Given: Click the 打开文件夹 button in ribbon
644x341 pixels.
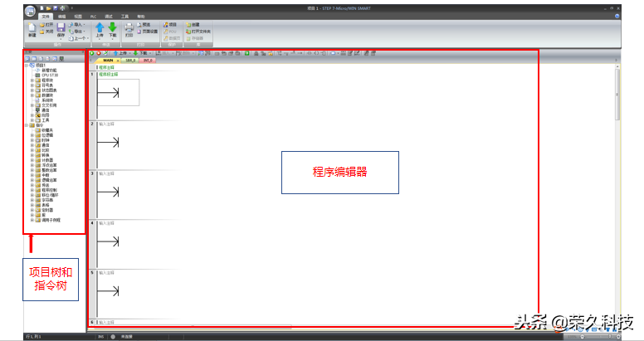Looking at the screenshot, I should (198, 32).
